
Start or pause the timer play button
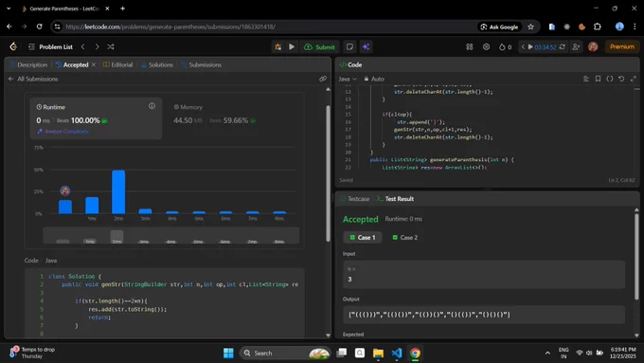click(x=530, y=46)
